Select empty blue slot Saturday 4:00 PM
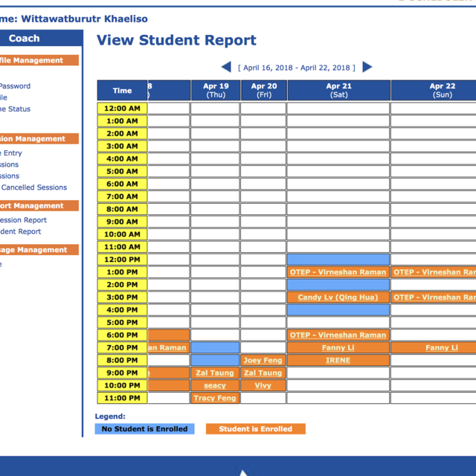This screenshot has height=476, width=476. (x=338, y=310)
